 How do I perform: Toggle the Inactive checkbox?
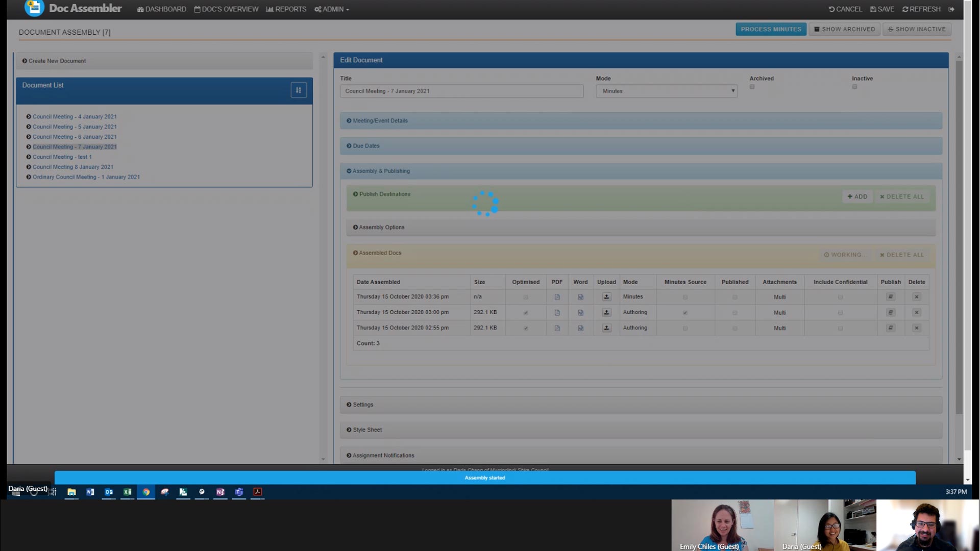tap(854, 87)
